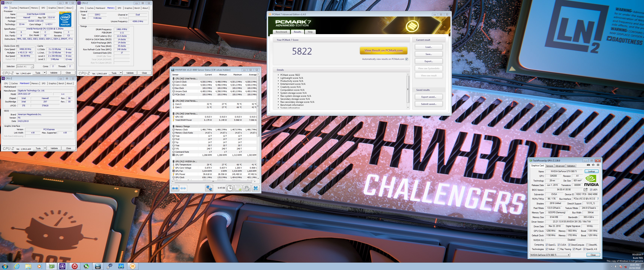The height and width of the screenshot is (270, 644).
Task: Click the NVIDIA logo in GPU-Z
Action: click(592, 180)
